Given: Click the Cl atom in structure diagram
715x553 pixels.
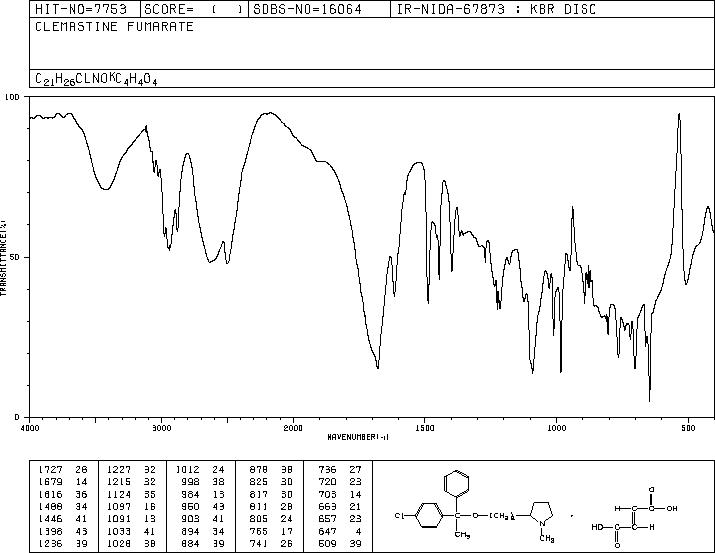Looking at the screenshot, I should [399, 516].
